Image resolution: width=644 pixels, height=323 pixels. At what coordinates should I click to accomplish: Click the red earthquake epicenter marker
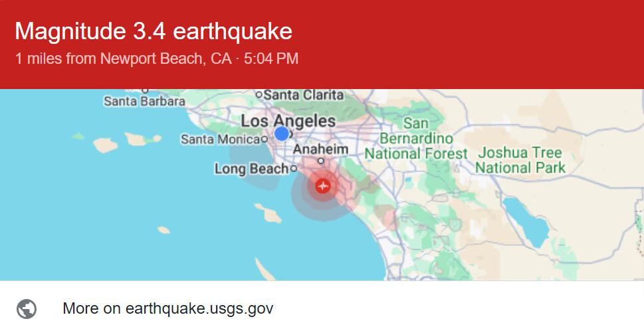click(324, 186)
